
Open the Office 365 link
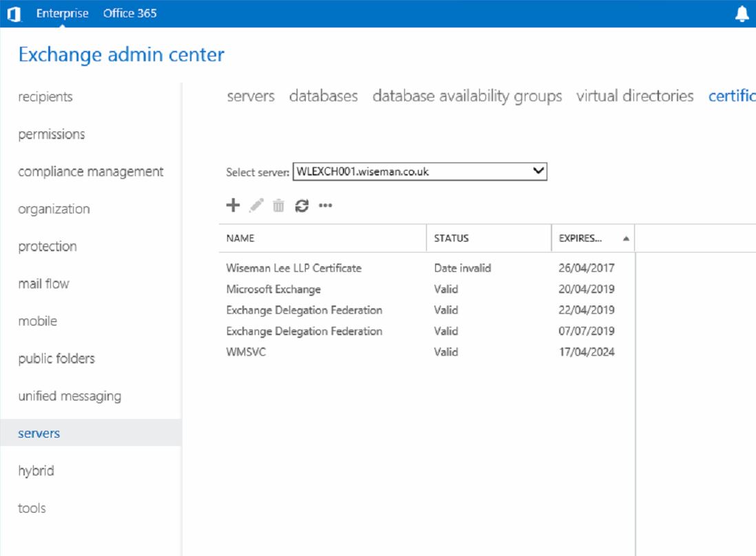point(129,13)
